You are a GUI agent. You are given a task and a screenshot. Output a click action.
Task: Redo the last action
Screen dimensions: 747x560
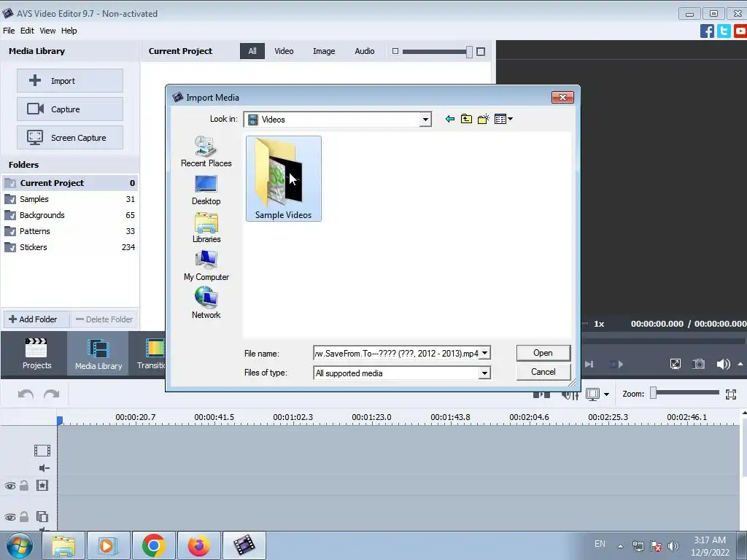52,394
